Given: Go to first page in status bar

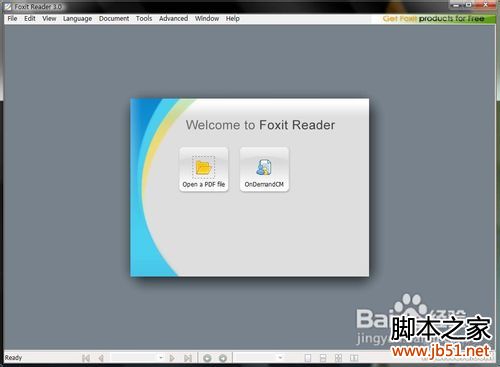Looking at the screenshot, I should coord(86,358).
